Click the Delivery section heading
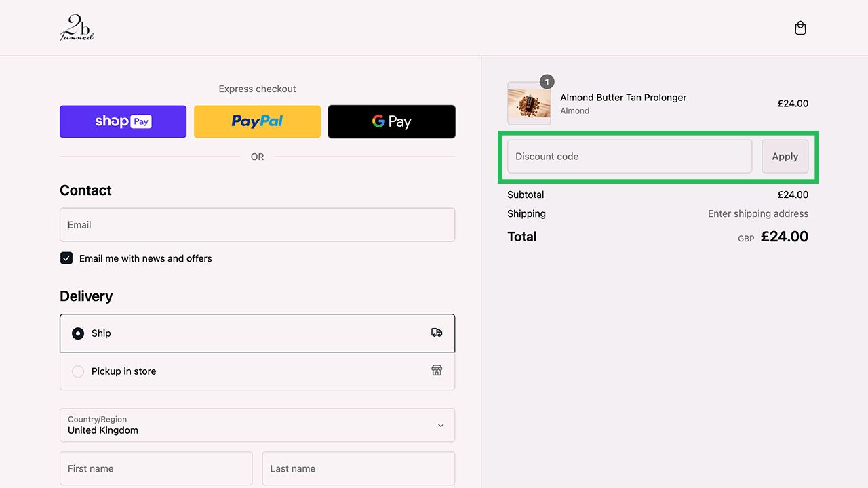 (86, 296)
